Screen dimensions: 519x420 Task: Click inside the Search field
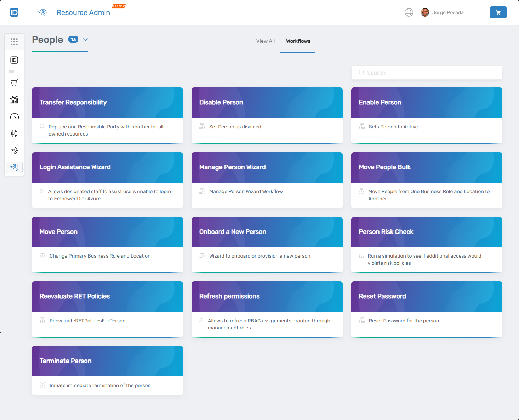427,73
